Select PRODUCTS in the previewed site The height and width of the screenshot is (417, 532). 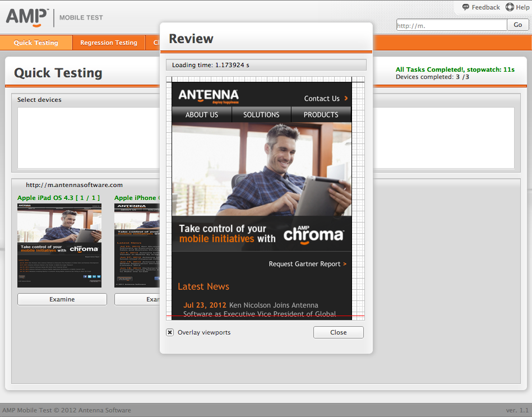click(x=321, y=115)
